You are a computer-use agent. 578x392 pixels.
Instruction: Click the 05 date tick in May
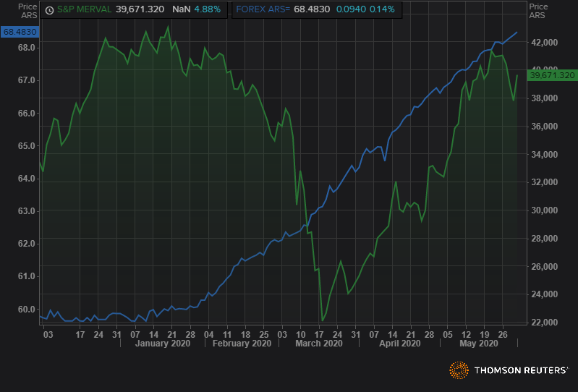[x=448, y=335]
